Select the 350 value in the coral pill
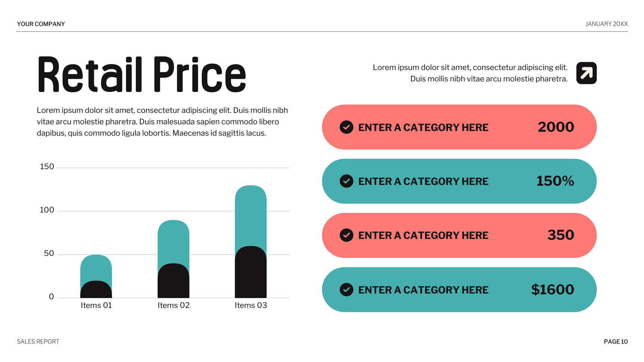The width and height of the screenshot is (644, 362). [x=560, y=235]
